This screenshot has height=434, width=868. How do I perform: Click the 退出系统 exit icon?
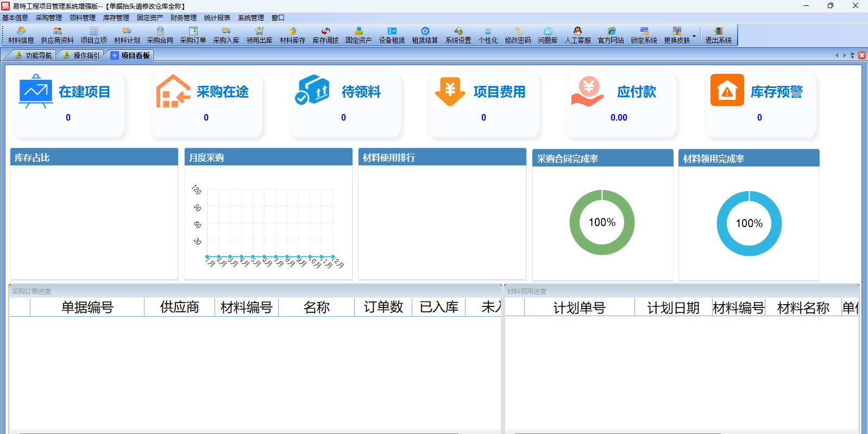pos(718,35)
